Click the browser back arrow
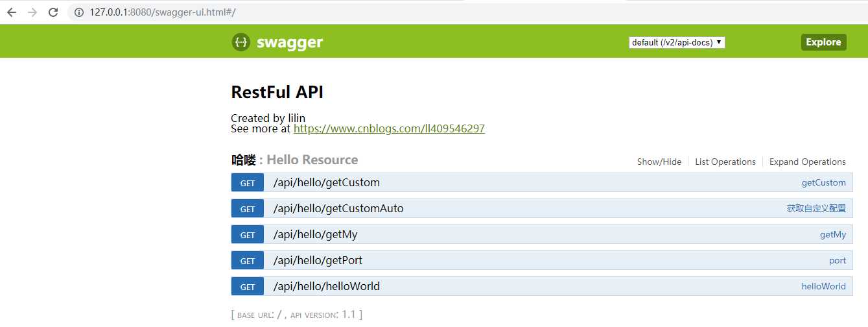The image size is (868, 327). point(11,12)
